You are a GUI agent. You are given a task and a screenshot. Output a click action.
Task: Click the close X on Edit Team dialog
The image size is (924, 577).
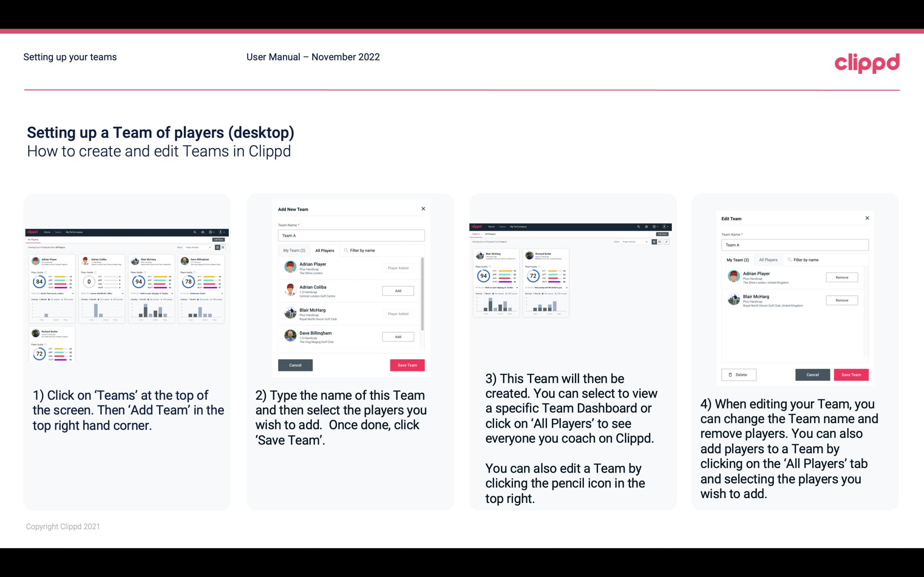tap(867, 218)
